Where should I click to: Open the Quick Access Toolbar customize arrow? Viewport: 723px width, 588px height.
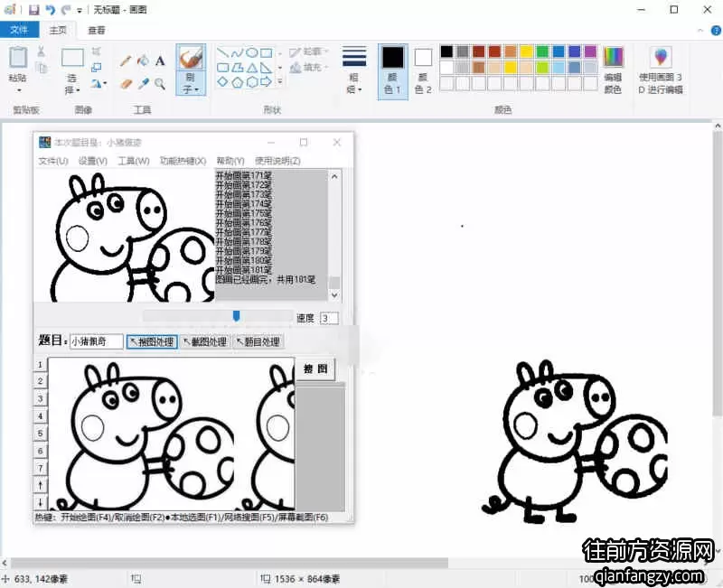tap(80, 10)
